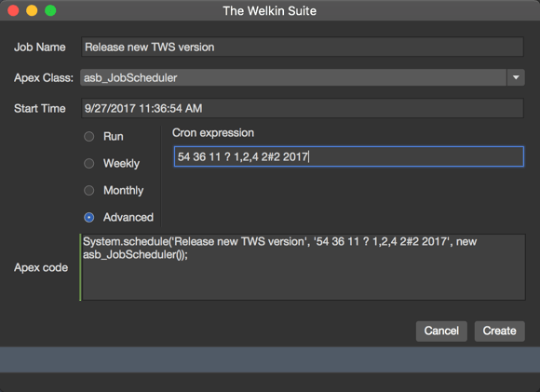Select the Advanced radio button
Screen dimensions: 540x392
pos(89,217)
